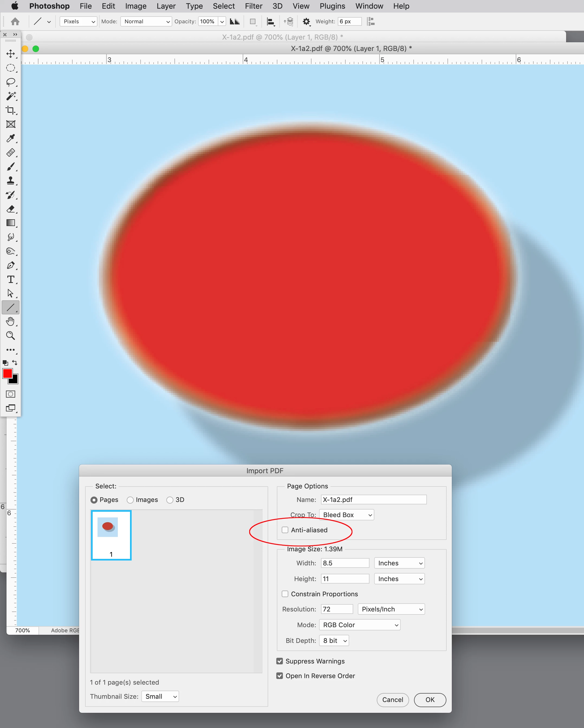Image resolution: width=584 pixels, height=728 pixels.
Task: Select the Hand tool
Action: click(x=11, y=321)
